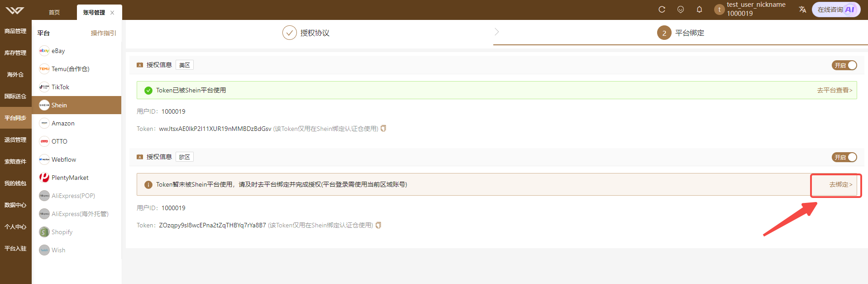Select AliExpress(POP) platform icon
Image resolution: width=868 pixels, height=284 pixels.
[44, 196]
